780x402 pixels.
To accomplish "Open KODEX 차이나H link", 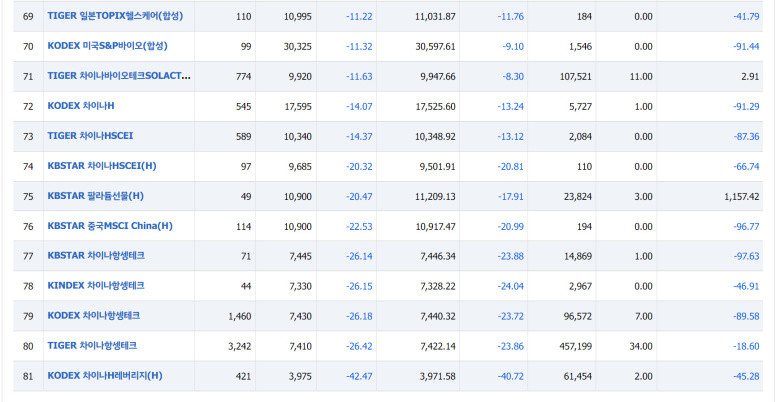I will pos(81,106).
